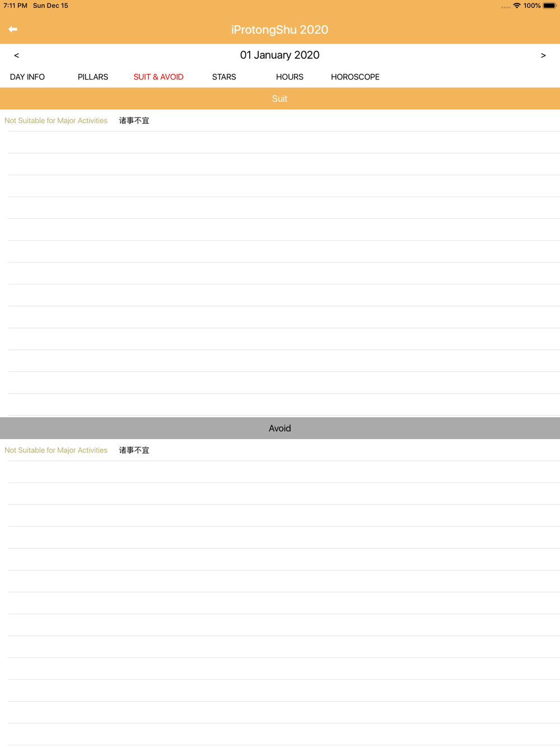The height and width of the screenshot is (747, 560).
Task: Tap the battery status icon
Action: click(550, 6)
